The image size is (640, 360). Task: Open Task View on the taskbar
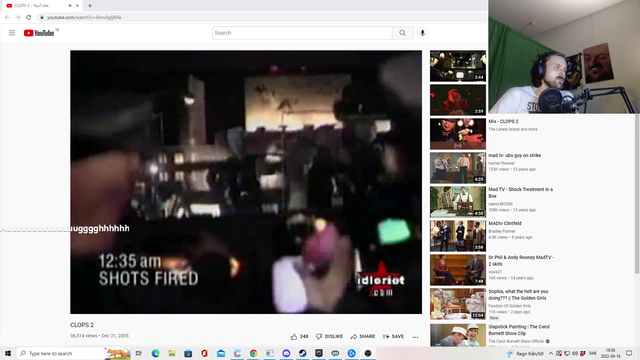139,353
